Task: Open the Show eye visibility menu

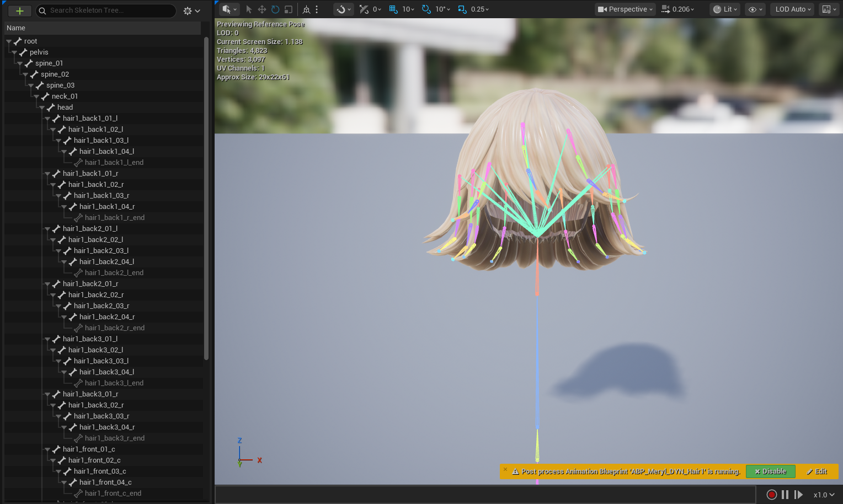Action: point(755,9)
